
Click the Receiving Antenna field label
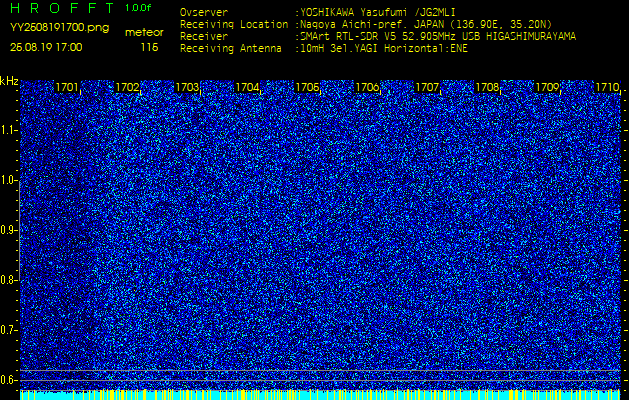(231, 49)
